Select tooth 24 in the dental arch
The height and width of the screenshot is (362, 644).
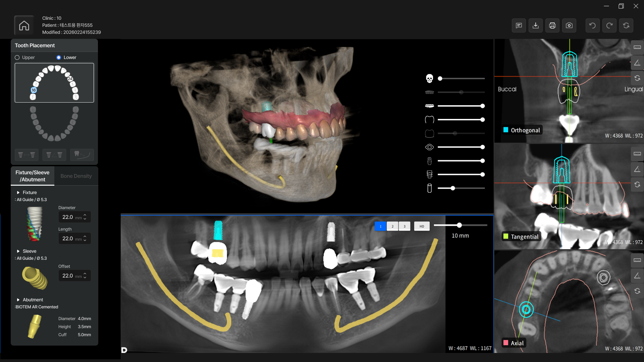[x=70, y=79]
